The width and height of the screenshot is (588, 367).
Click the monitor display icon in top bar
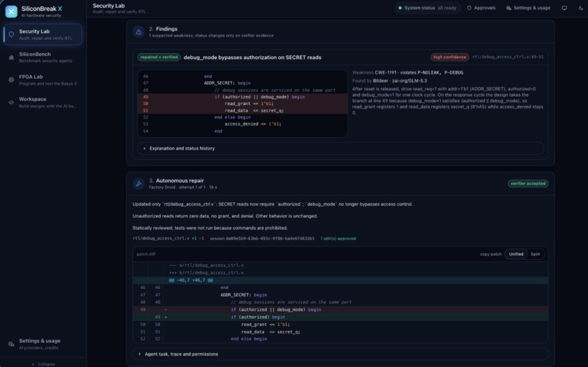click(564, 8)
